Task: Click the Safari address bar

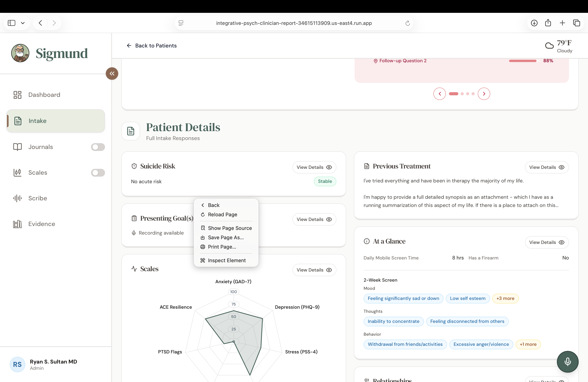Action: (x=294, y=23)
